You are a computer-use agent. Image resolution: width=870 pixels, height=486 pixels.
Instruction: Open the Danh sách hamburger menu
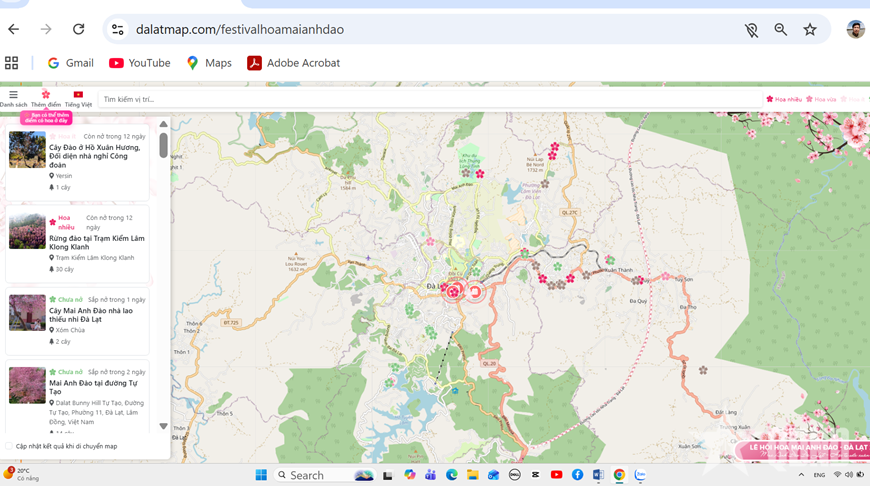13,96
